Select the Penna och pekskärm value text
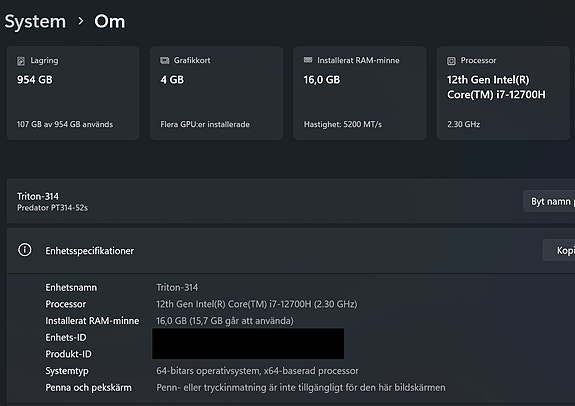575x406 pixels. [301, 388]
